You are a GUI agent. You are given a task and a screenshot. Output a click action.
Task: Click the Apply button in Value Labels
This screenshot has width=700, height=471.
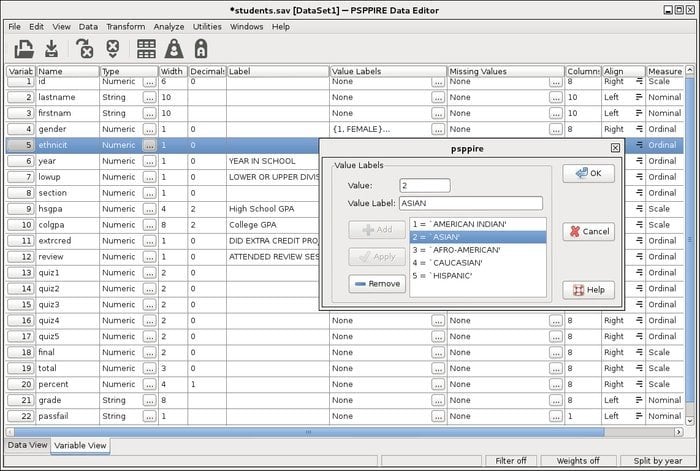click(377, 257)
